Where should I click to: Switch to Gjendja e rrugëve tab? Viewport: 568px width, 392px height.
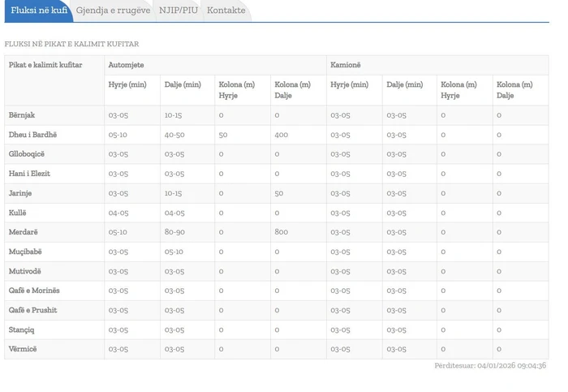click(x=113, y=11)
